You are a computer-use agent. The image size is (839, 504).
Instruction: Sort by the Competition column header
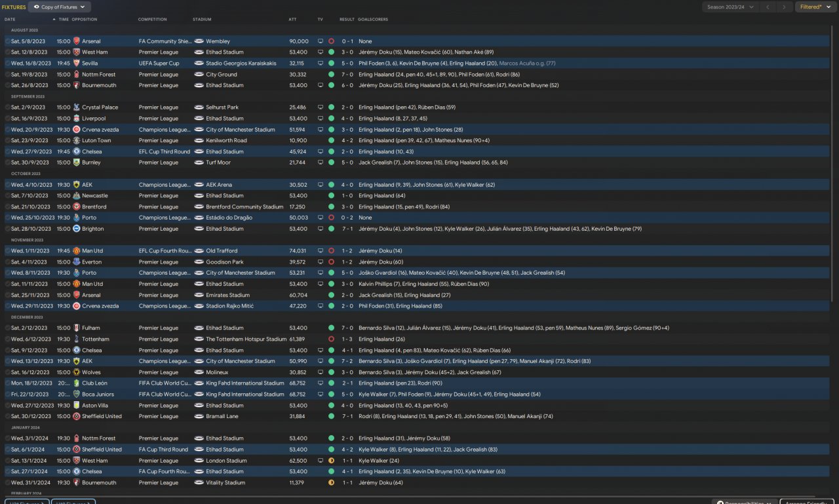pos(153,20)
